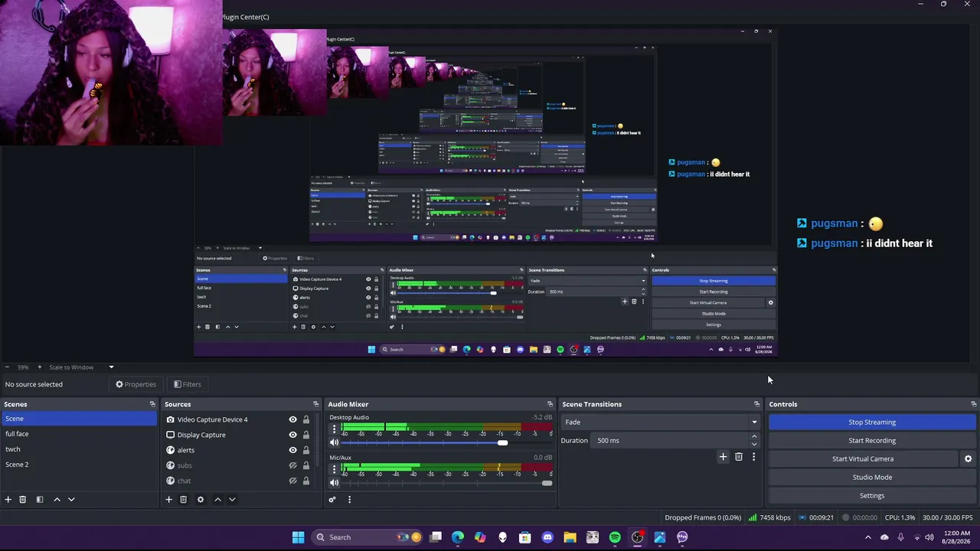Toggle lock on alerts source
Image resolution: width=980 pixels, height=551 pixels.
pos(306,450)
